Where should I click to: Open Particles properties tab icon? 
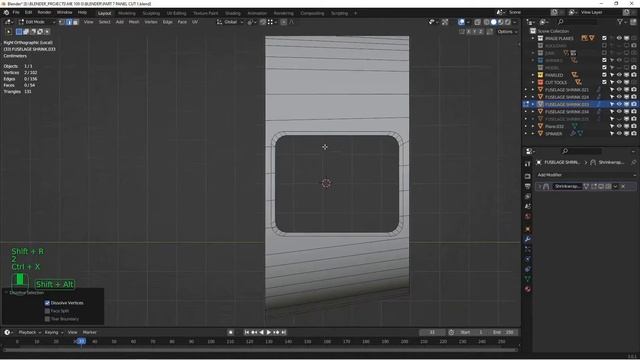click(x=528, y=249)
